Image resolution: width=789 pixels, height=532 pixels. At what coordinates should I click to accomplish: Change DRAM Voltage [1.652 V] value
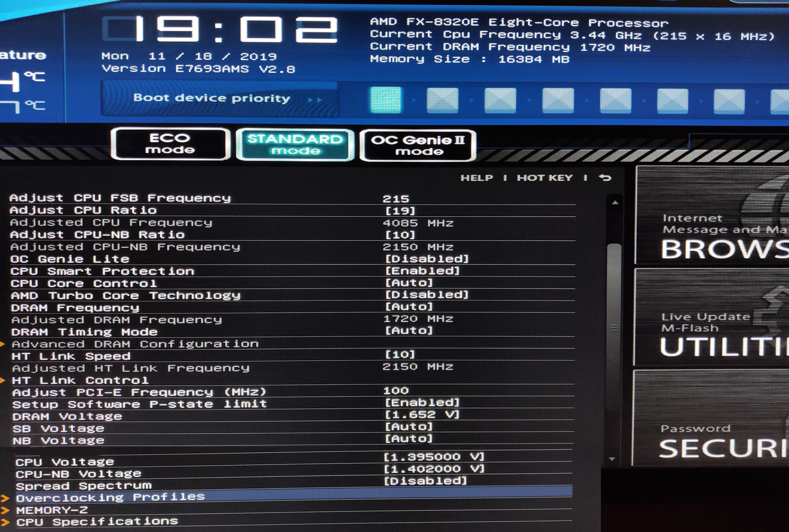[422, 414]
